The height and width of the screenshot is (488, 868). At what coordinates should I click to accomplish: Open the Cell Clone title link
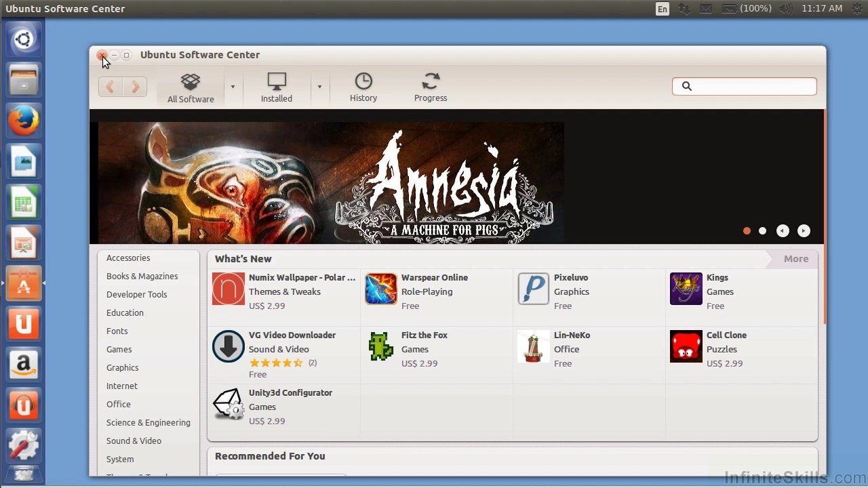(x=726, y=335)
